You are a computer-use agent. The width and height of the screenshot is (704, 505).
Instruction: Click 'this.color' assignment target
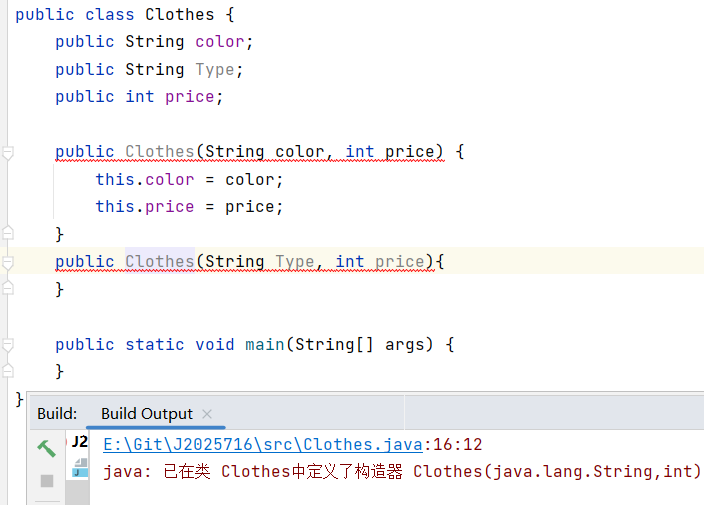click(x=145, y=180)
